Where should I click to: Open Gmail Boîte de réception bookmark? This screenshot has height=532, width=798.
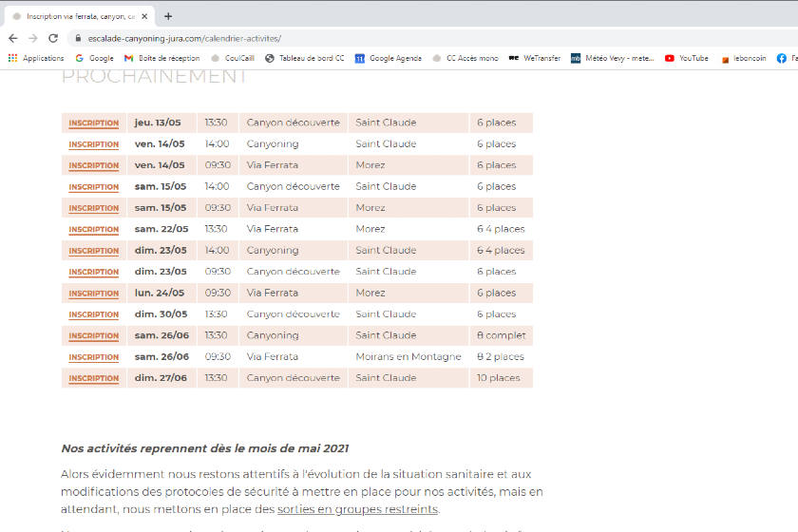click(161, 58)
